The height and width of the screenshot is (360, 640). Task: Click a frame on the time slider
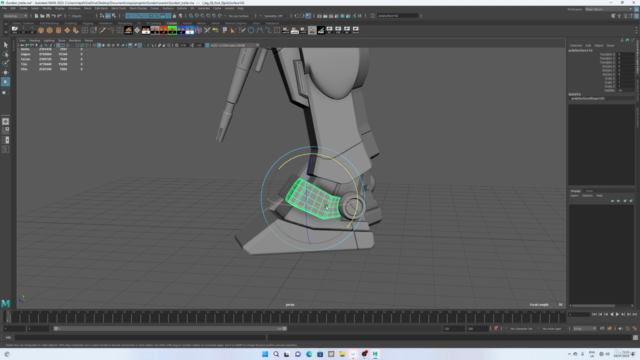286,317
